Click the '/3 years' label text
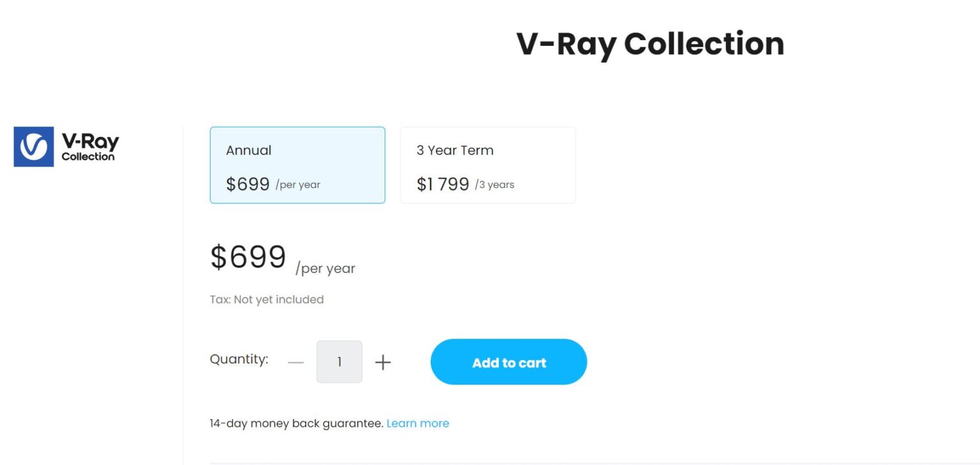 [x=494, y=185]
